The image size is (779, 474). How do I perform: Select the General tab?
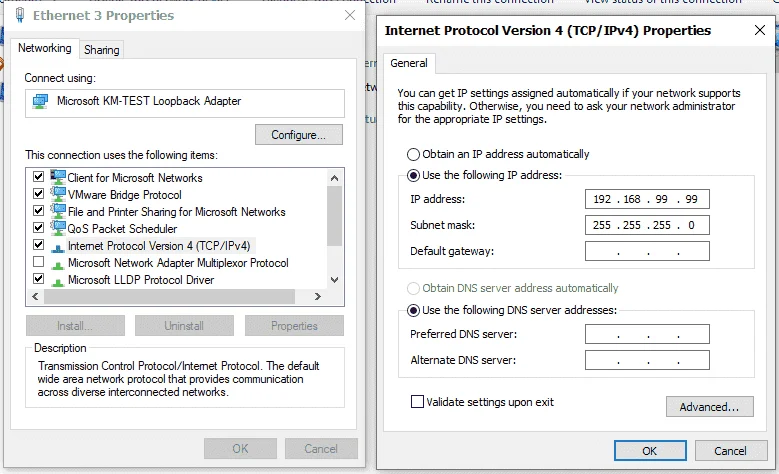(409, 63)
